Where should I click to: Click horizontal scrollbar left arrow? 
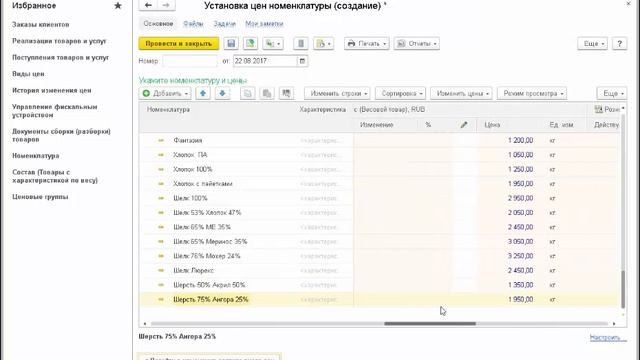tap(145, 324)
